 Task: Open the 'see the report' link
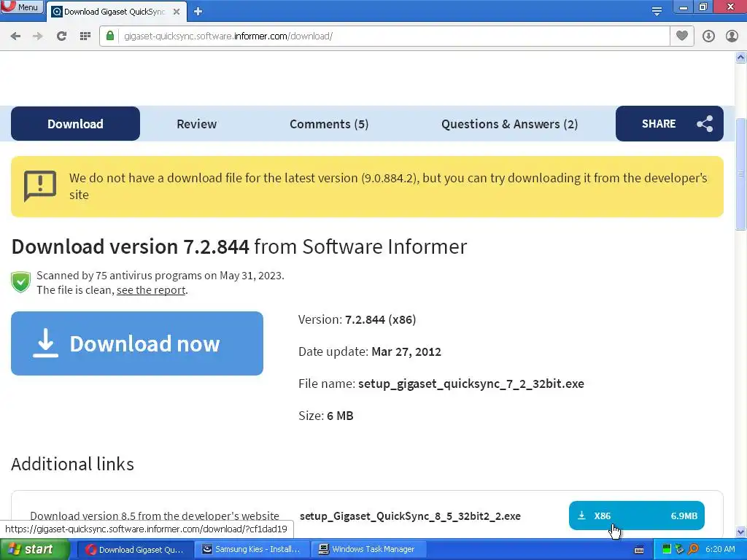(151, 290)
